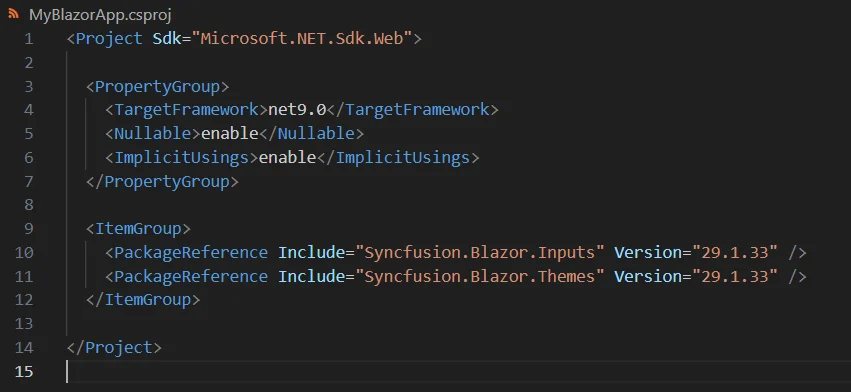This screenshot has width=851, height=392.
Task: Select the MyBlazorApp.csproj file tab
Action: tap(100, 15)
